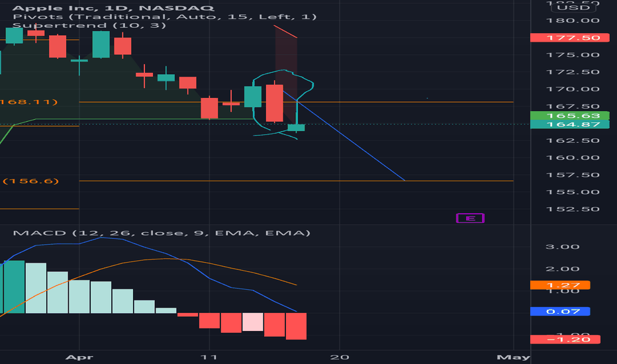Click the latest small teal candlestick
Screen dimensions: 617x364
[297, 128]
